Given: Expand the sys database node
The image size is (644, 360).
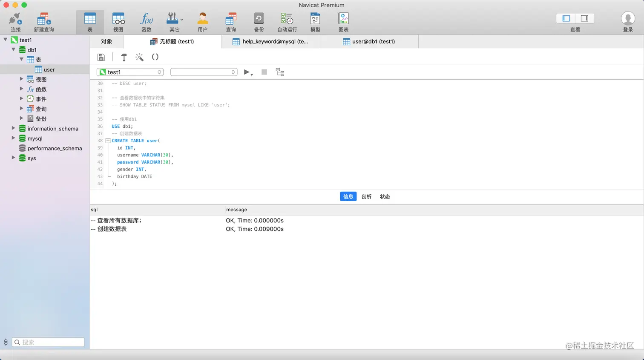Looking at the screenshot, I should [x=13, y=158].
